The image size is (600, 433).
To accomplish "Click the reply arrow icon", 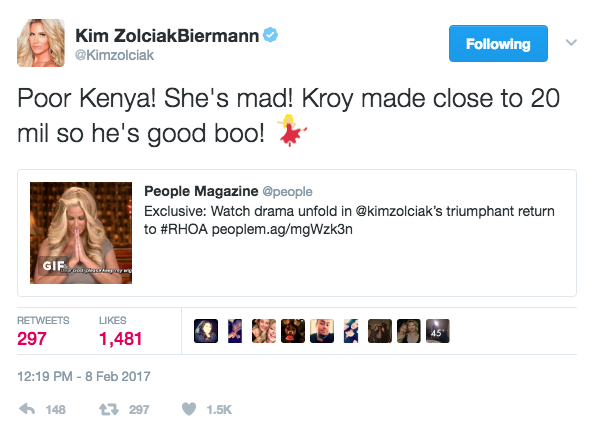I will (28, 409).
